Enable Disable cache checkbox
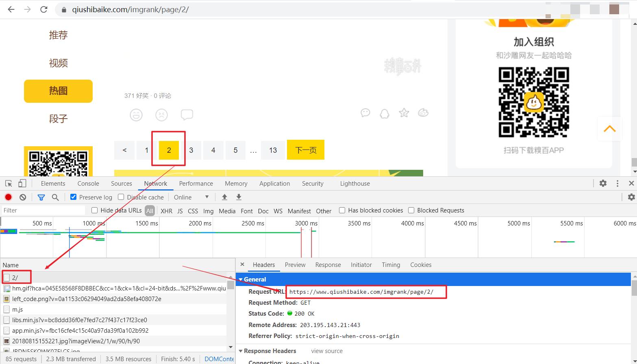This screenshot has width=637, height=364. tap(121, 197)
